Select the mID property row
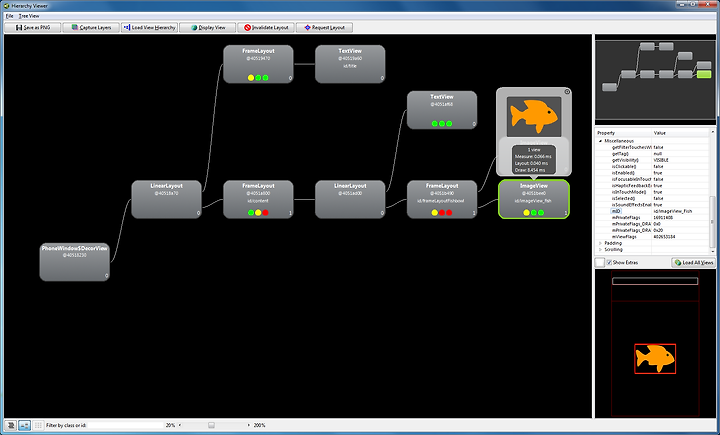The width and height of the screenshot is (720, 435). (x=652, y=211)
